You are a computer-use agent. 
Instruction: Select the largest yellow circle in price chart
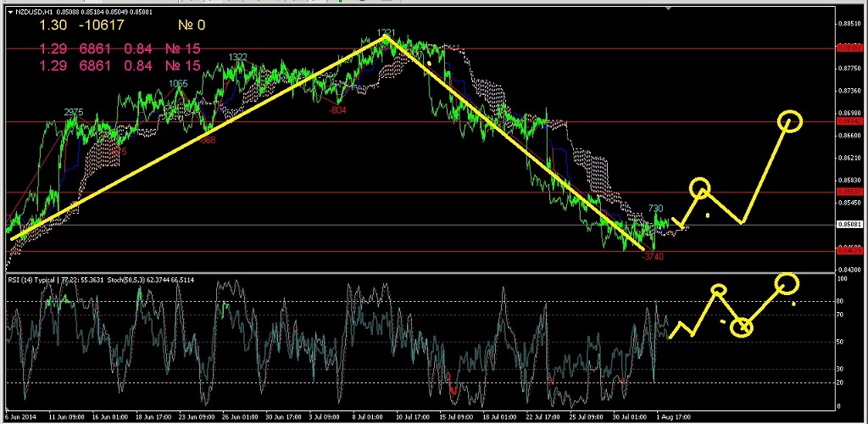click(x=790, y=121)
